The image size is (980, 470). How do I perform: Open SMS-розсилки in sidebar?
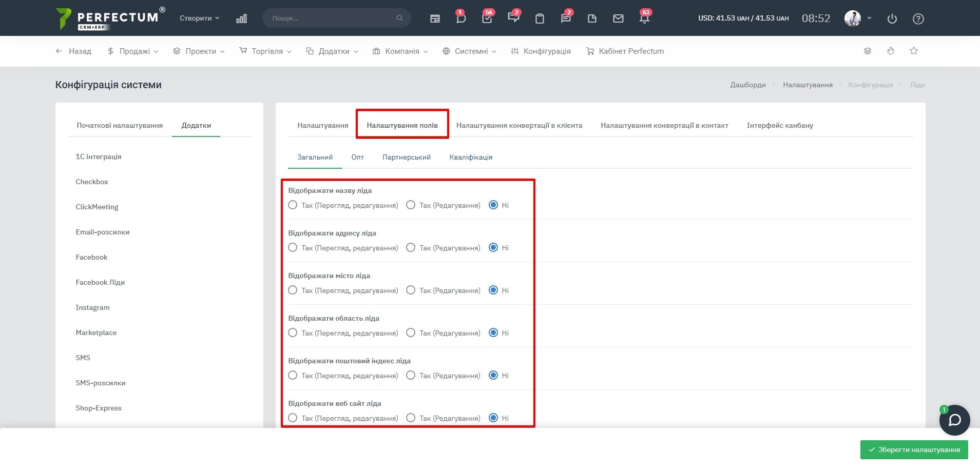point(101,383)
